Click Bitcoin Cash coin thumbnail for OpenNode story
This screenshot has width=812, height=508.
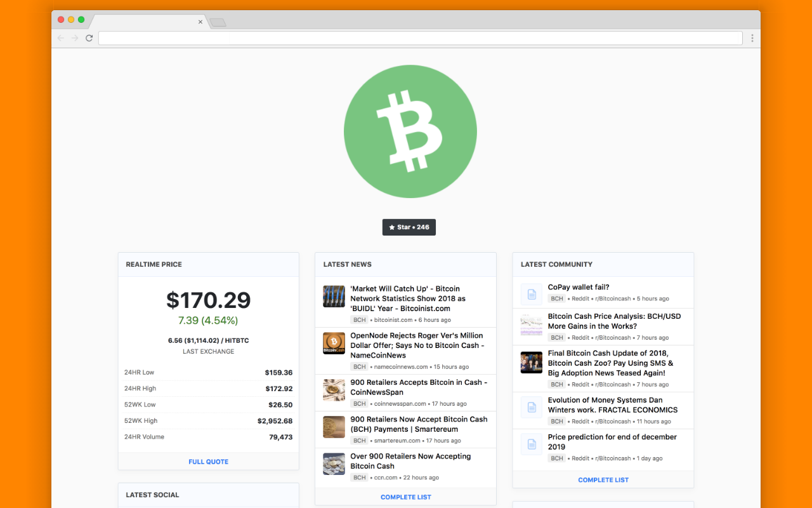click(334, 343)
